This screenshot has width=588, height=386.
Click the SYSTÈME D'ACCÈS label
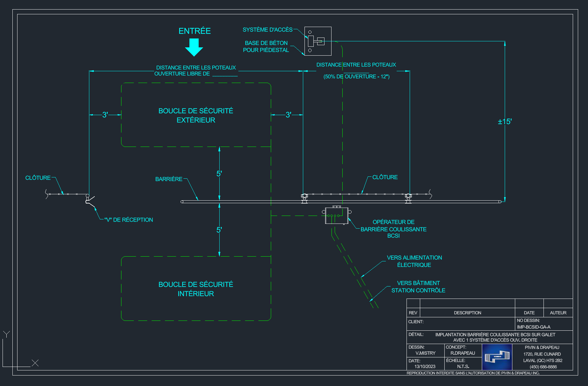(x=268, y=30)
